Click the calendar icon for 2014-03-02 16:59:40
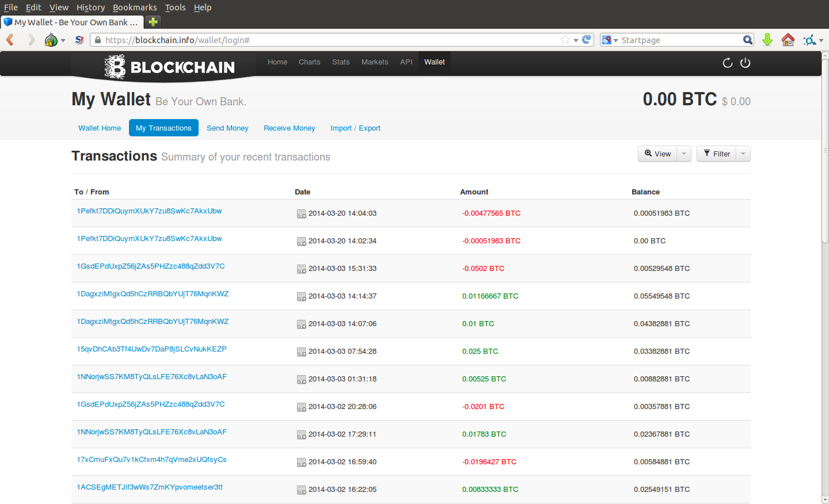829x504 pixels. click(301, 463)
